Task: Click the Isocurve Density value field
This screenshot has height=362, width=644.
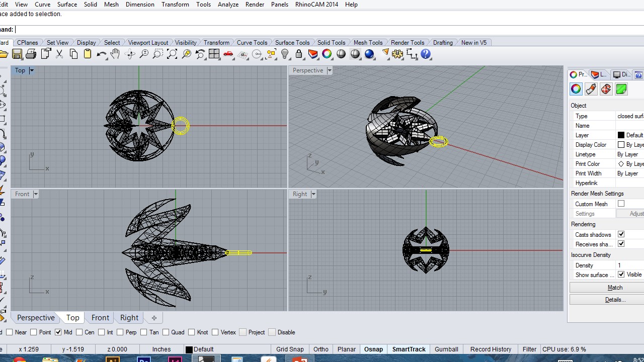Action: [x=630, y=265]
